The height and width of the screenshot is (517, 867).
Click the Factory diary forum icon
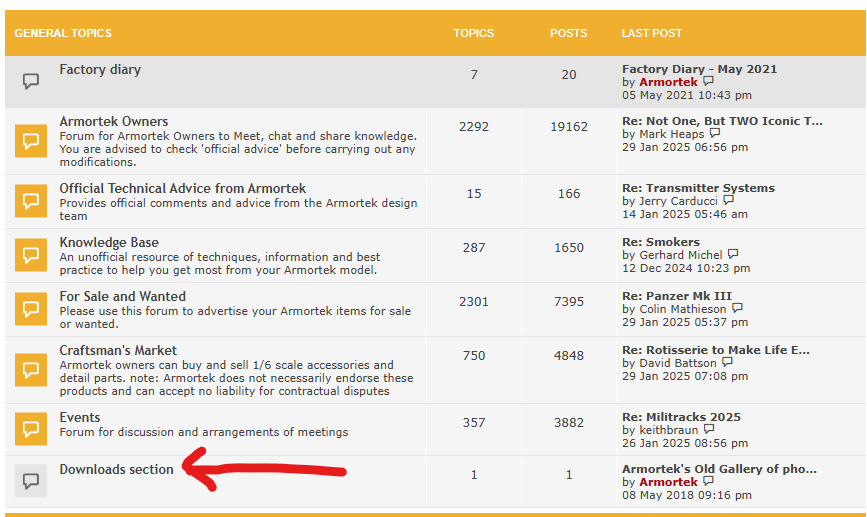[x=31, y=81]
